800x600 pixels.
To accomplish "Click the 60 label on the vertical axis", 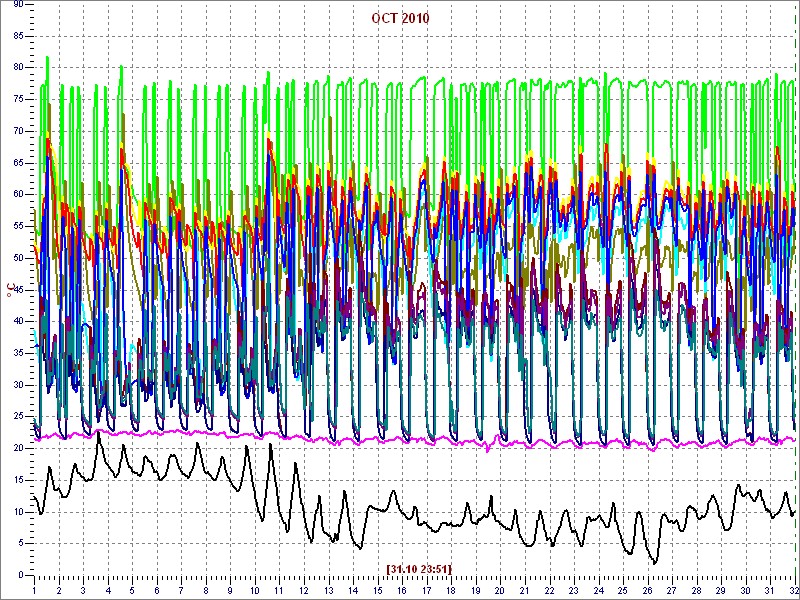I will (18, 195).
